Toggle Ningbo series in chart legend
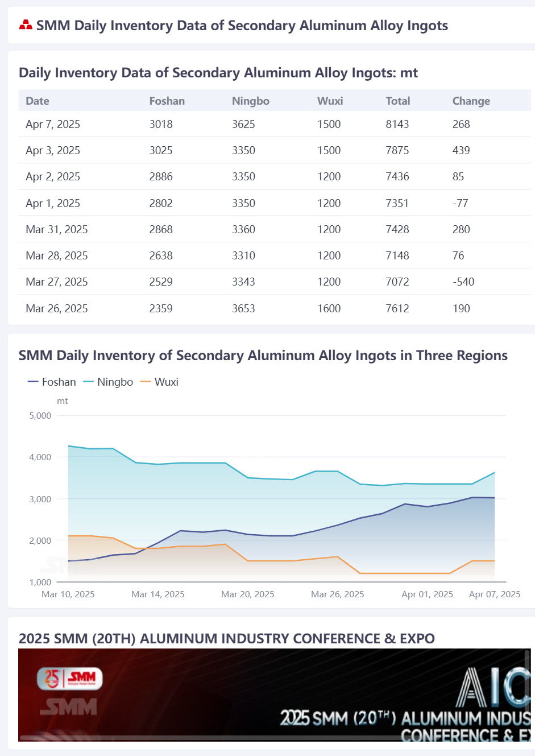 [108, 382]
